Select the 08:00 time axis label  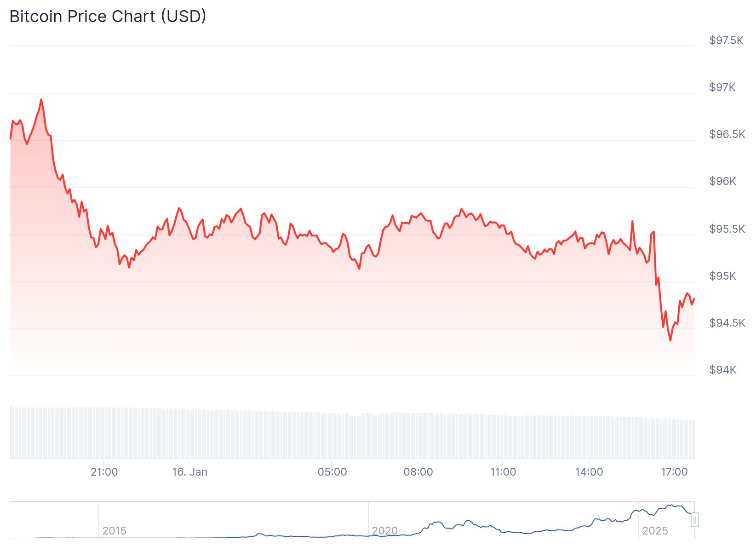pos(418,472)
